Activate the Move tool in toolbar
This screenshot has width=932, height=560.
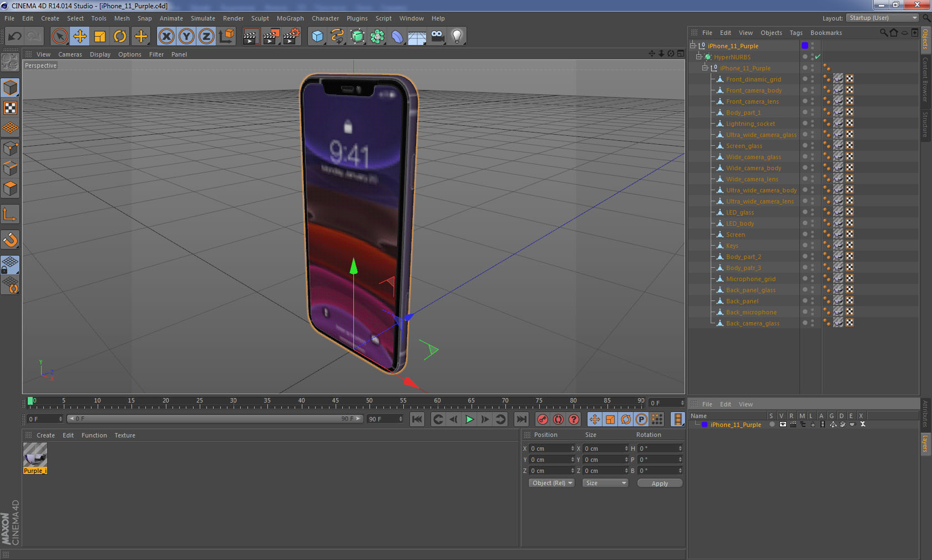coord(80,37)
